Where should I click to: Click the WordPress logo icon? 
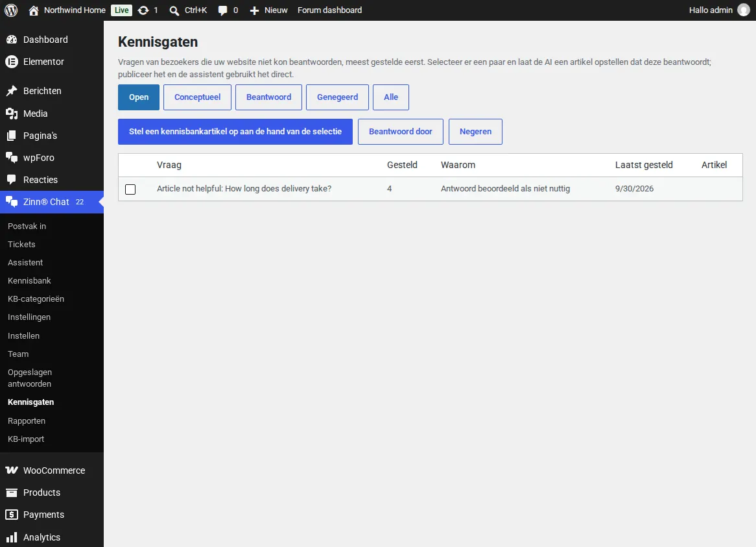coord(11,10)
